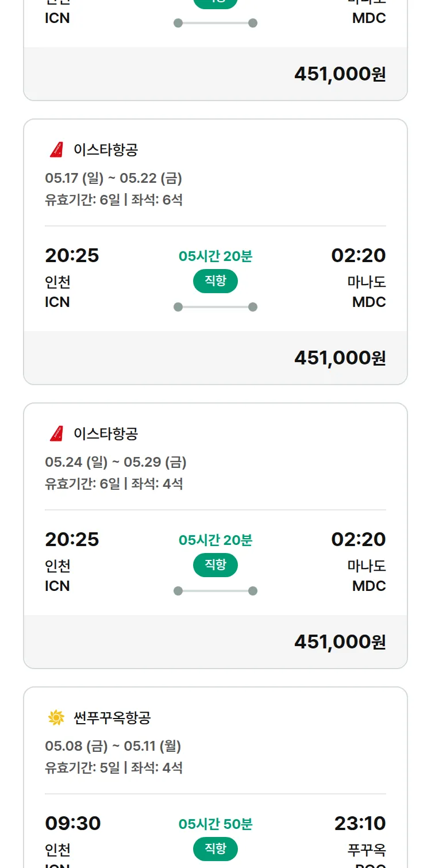Select the 451,000원 price on the 05.24 flight
431x868 pixels.
click(340, 642)
